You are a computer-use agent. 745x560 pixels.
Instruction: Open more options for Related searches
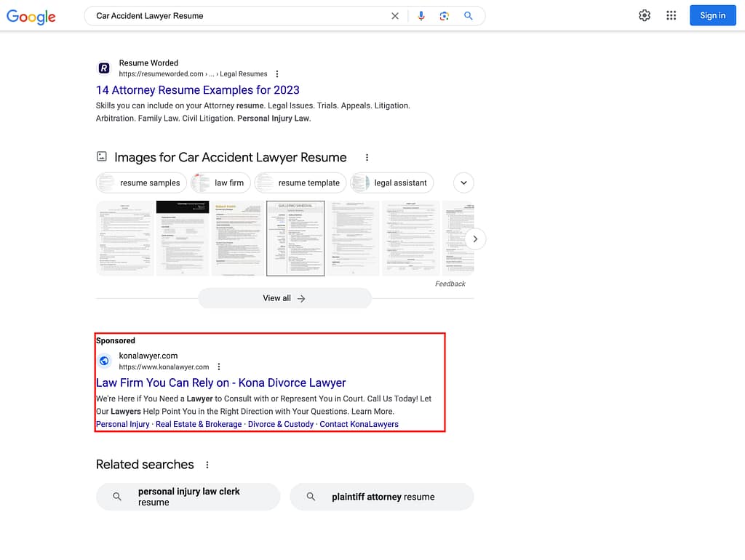pos(207,465)
